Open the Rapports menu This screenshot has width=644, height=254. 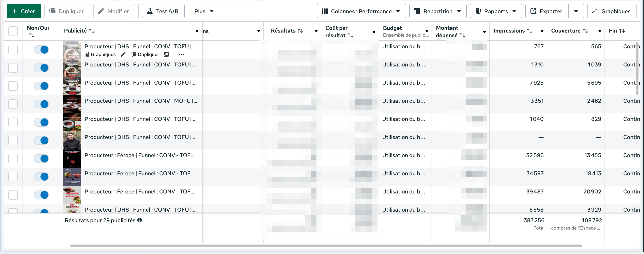(496, 11)
